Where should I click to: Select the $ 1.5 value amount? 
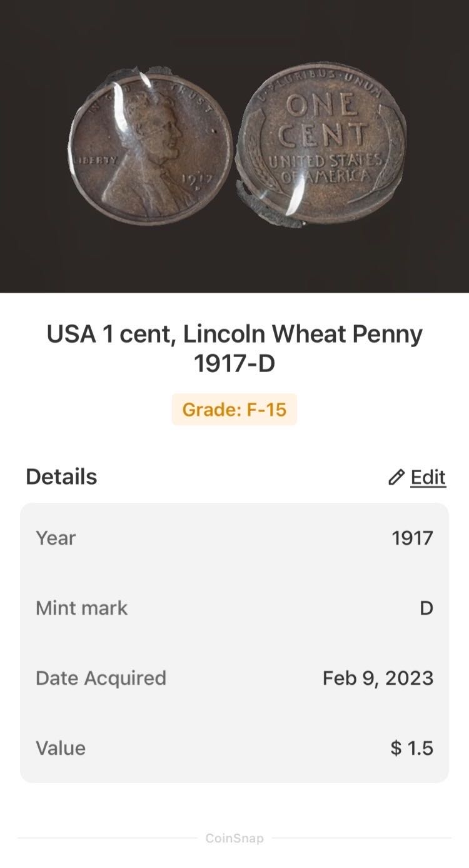coord(411,748)
